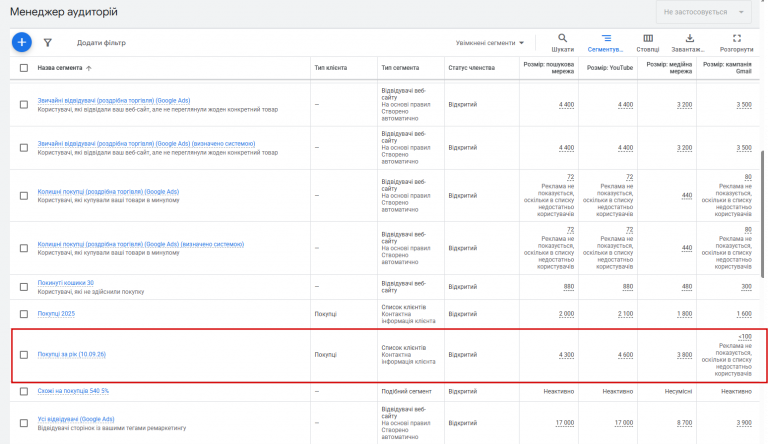Click the blue plus button to add segment
The height and width of the screenshot is (444, 768).
(x=22, y=43)
